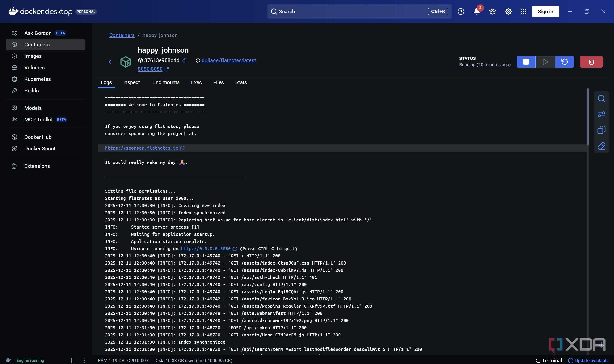Click the Start (play) container button
614x364 pixels.
pos(545,62)
